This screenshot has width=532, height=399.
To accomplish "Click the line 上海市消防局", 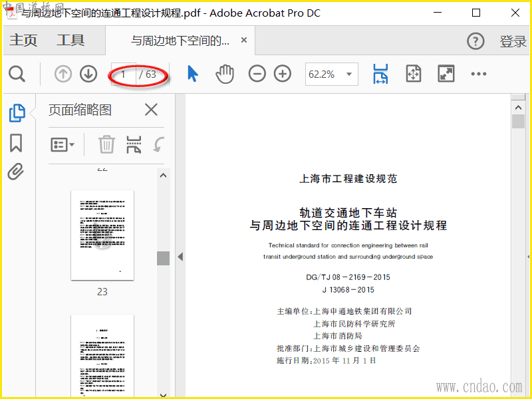I will [x=338, y=336].
